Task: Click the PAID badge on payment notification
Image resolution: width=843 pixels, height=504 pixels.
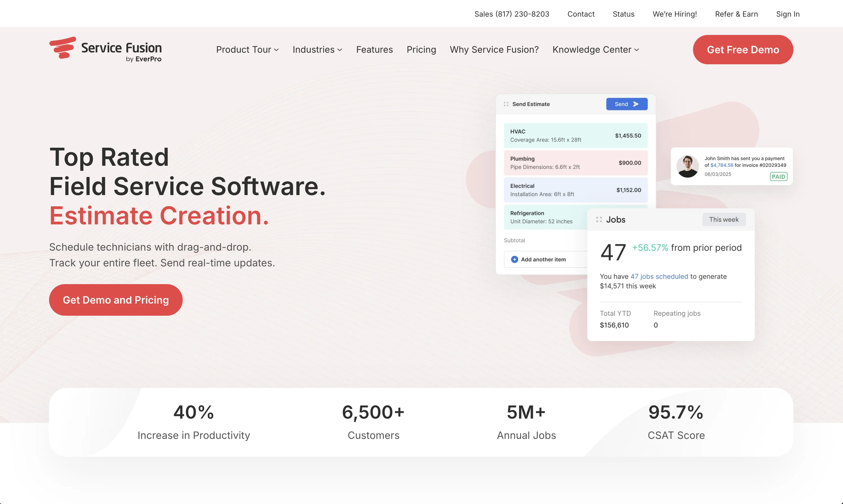Action: pyautogui.click(x=778, y=177)
